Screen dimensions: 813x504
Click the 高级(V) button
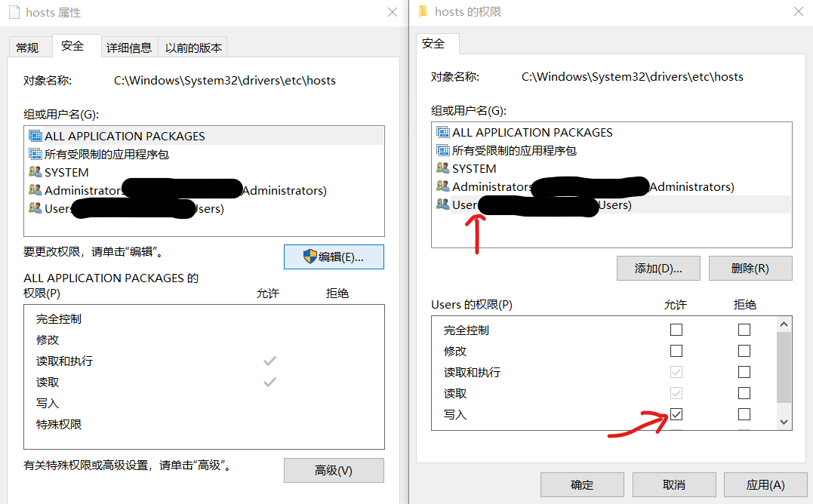(x=334, y=470)
